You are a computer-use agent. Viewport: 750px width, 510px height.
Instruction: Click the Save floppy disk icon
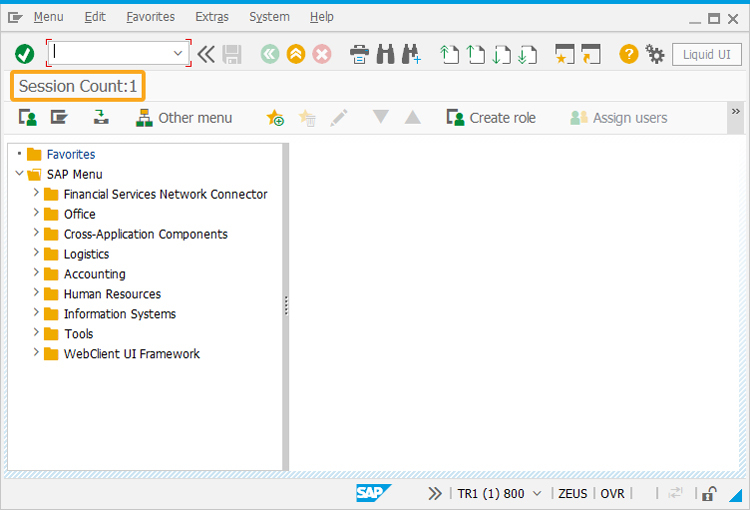coord(232,54)
